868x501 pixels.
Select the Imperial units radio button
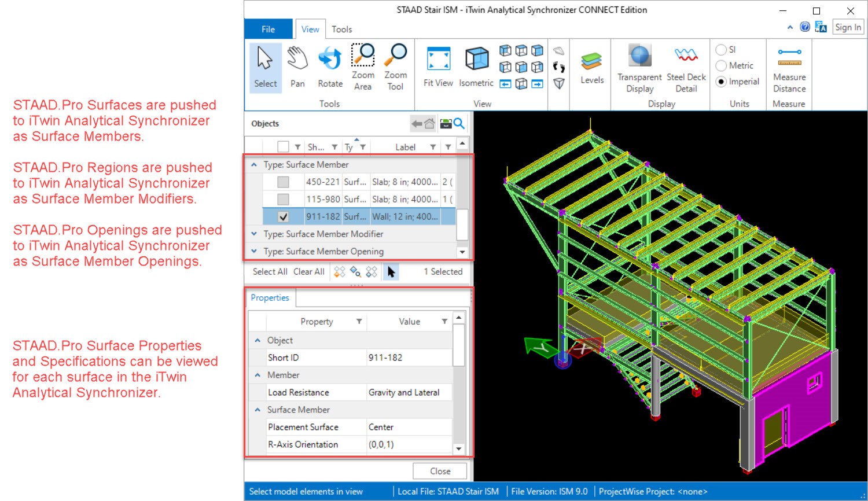(721, 82)
